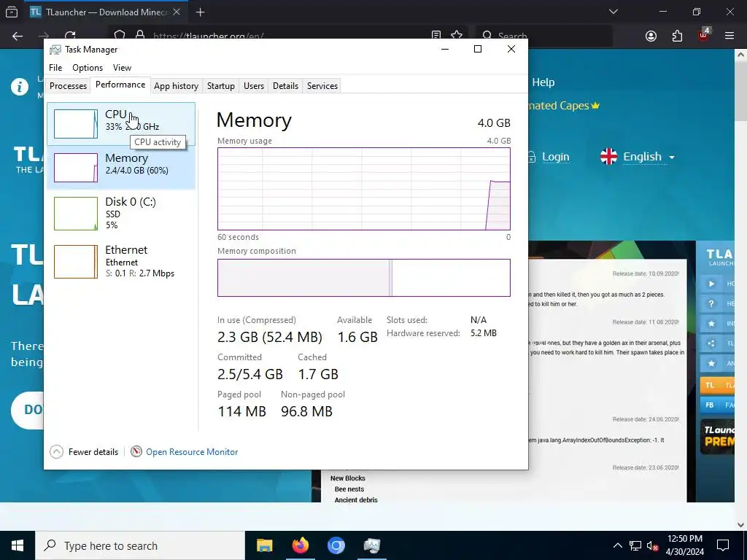Reload the page in Firefox
The image size is (747, 560).
[70, 36]
